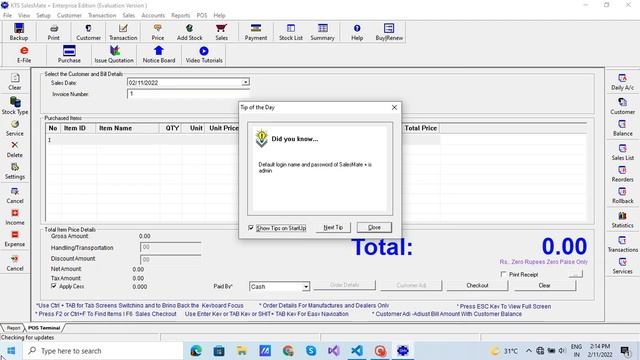
Task: Open Skype from the taskbar
Action: [x=311, y=351]
